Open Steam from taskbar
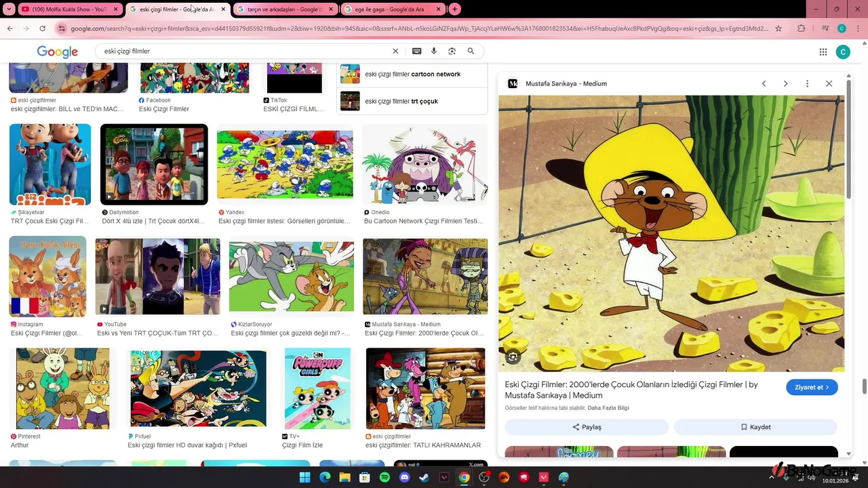Screen dimensions: 868x488 click(425, 477)
